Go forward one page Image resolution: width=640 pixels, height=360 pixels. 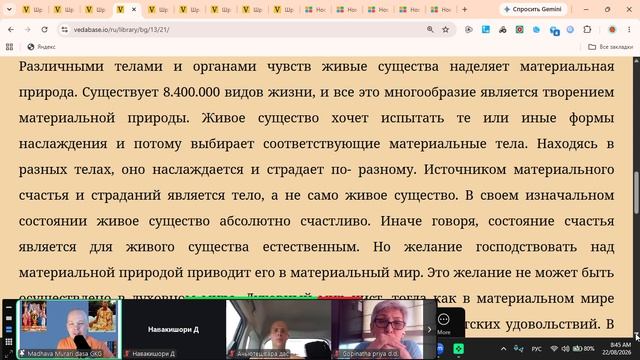point(27,29)
